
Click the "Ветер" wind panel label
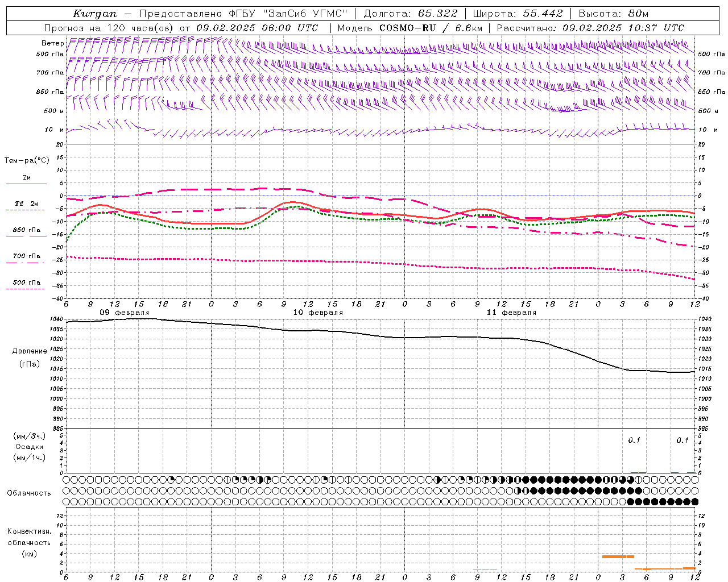(52, 43)
